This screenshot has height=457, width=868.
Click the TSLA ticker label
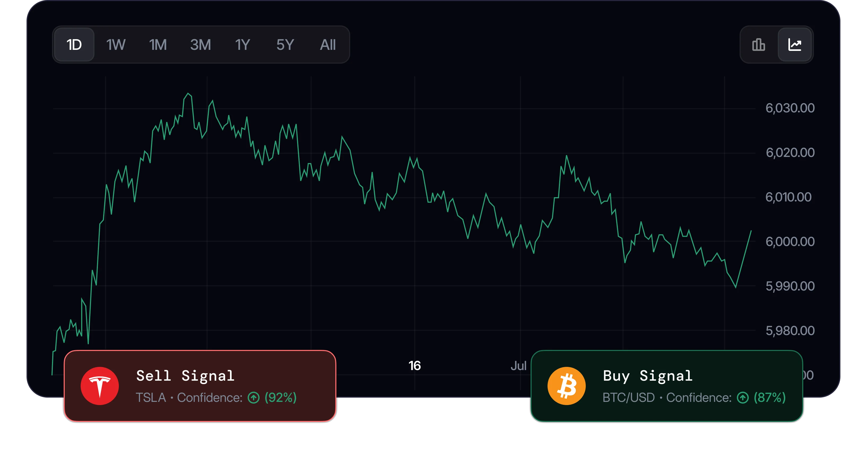pyautogui.click(x=151, y=398)
